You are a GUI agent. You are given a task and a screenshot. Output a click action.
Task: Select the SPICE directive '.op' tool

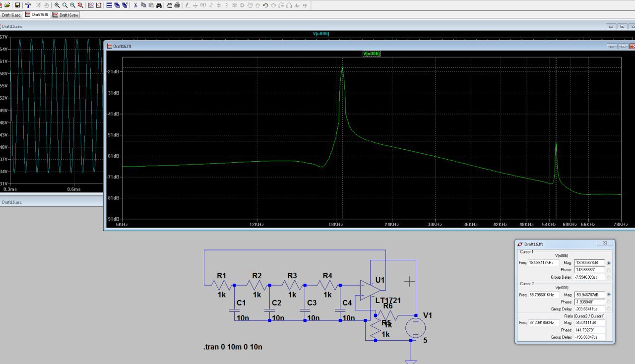click(305, 5)
